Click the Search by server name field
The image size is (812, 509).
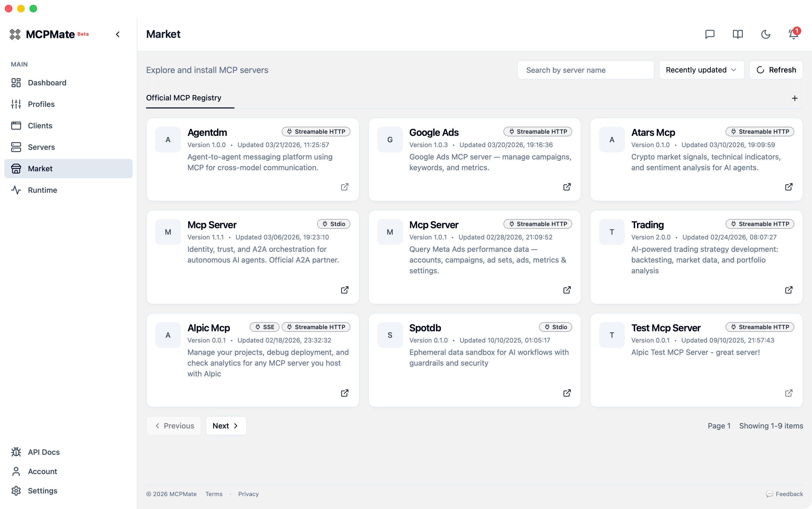[x=585, y=70]
